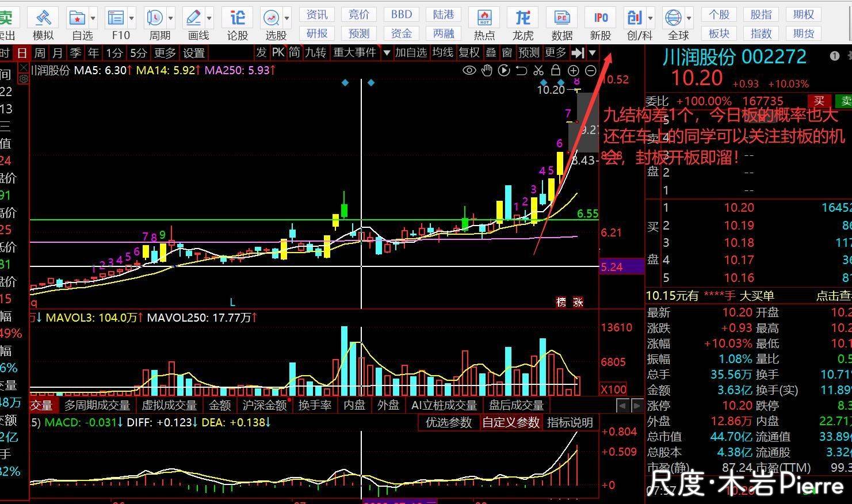Open the 龙虎 leaderboard icon
This screenshot has width=852, height=504.
pyautogui.click(x=523, y=24)
